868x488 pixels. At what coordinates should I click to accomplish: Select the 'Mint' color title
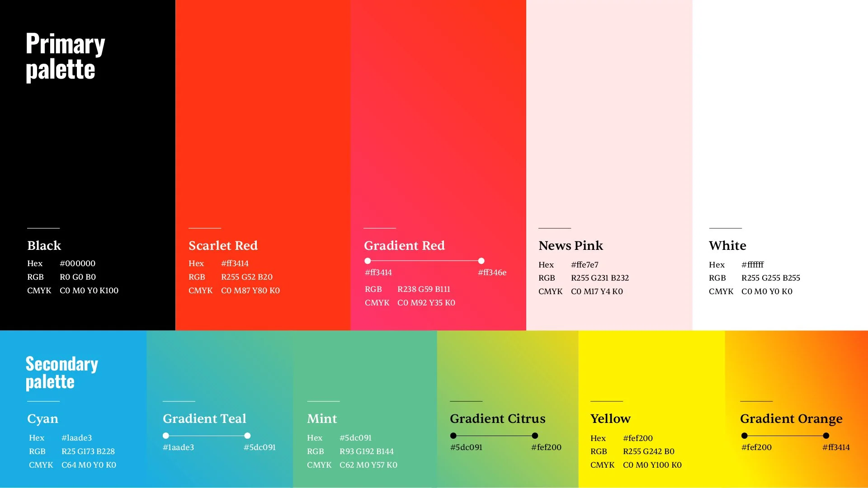point(322,419)
